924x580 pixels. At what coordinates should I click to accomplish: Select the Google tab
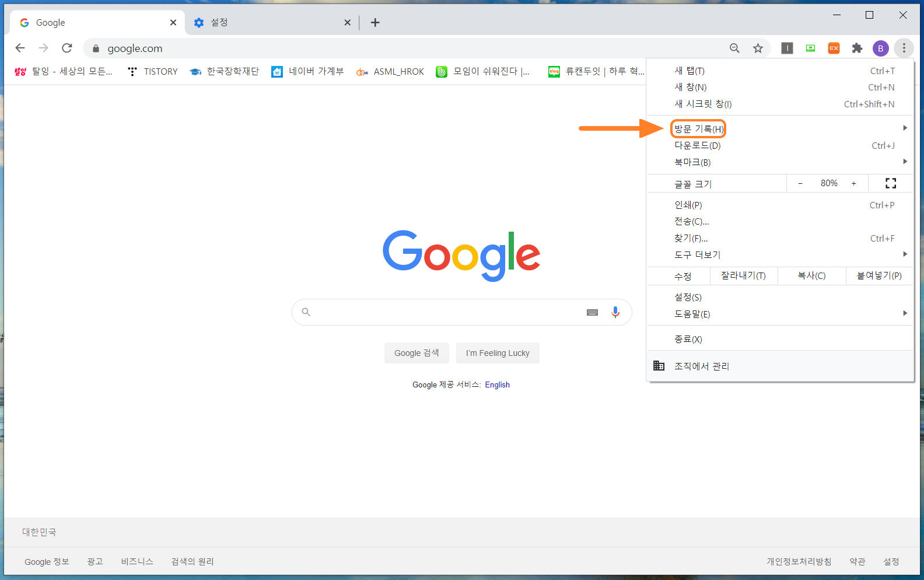tap(97, 22)
